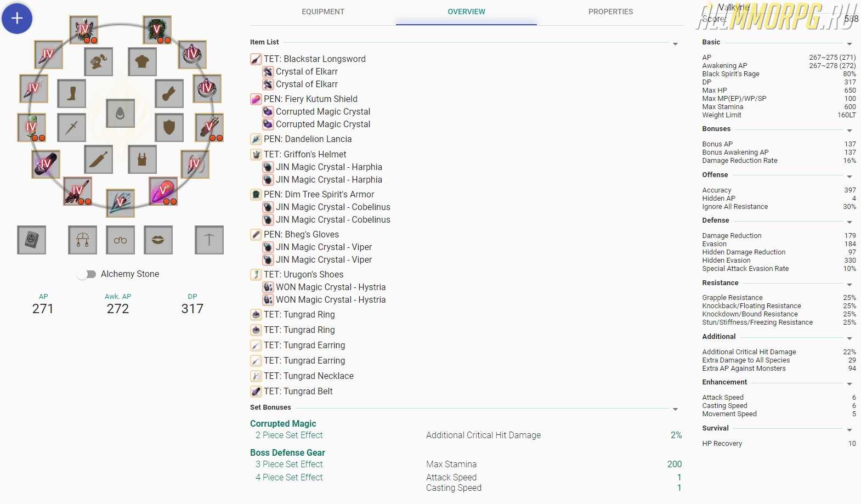Screen dimensions: 861x504
Task: Switch to the PROPERTIES tab
Action: 610,12
